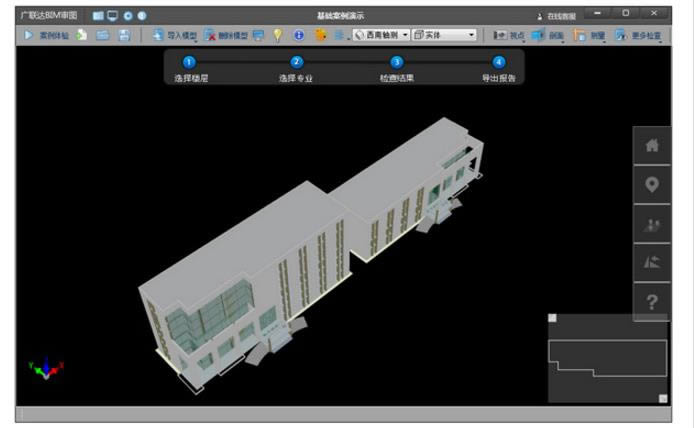
Task: Click the small square at minimap bottom-right
Action: (x=663, y=399)
